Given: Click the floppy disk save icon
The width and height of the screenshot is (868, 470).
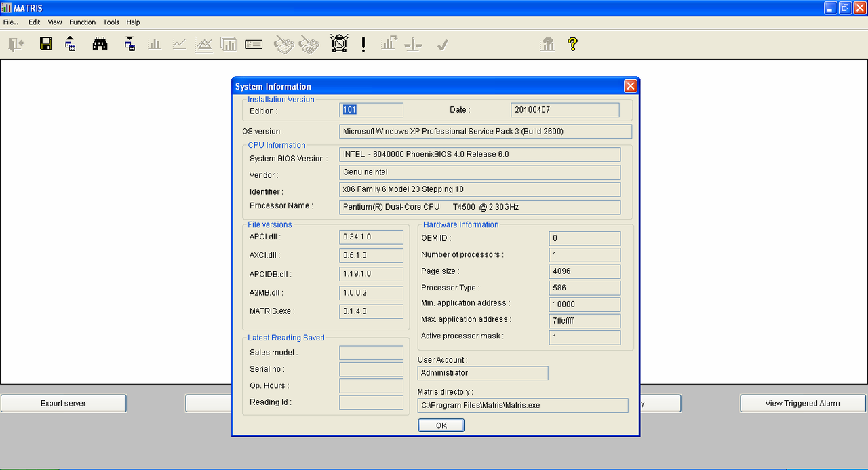Looking at the screenshot, I should click(45, 44).
